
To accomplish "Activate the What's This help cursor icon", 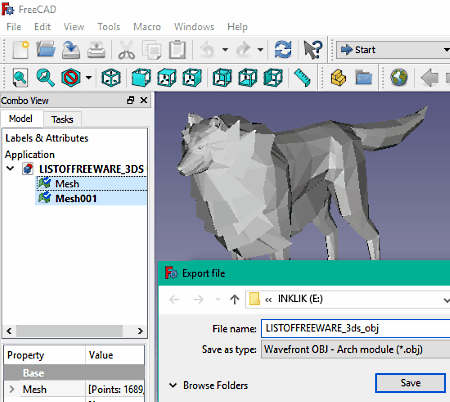I will point(313,50).
